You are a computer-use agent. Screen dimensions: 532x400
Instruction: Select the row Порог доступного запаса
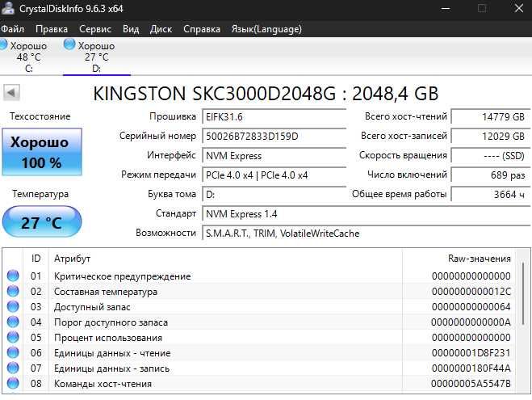259,322
